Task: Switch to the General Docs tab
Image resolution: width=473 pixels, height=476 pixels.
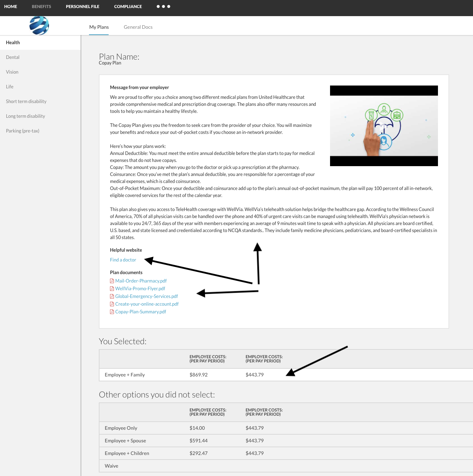Action: click(138, 27)
